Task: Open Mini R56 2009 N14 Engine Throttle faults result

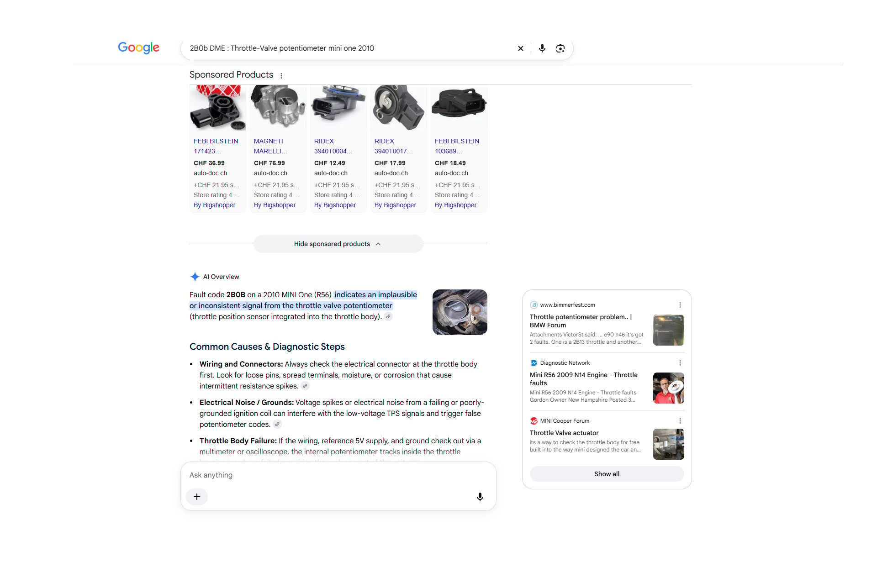Action: [x=583, y=379]
